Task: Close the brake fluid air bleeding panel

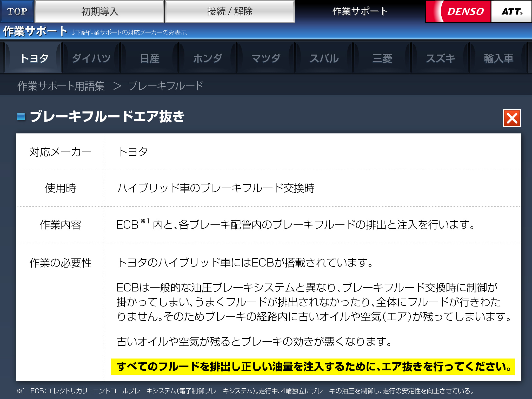Action: [512, 118]
